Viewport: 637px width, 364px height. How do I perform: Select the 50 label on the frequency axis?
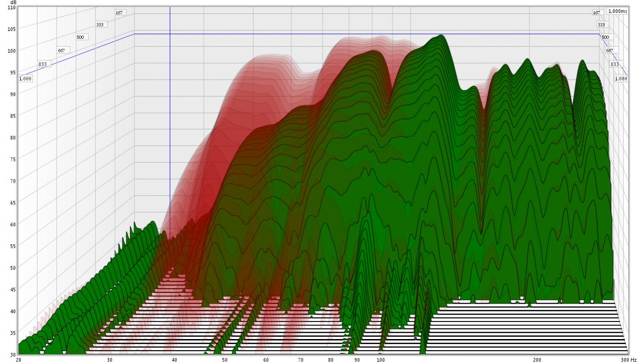pos(225,359)
